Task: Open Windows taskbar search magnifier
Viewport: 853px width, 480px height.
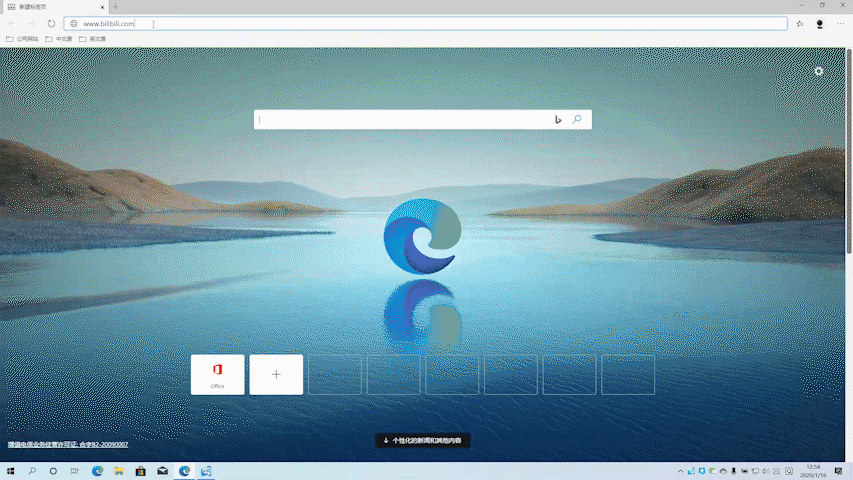Action: click(32, 471)
